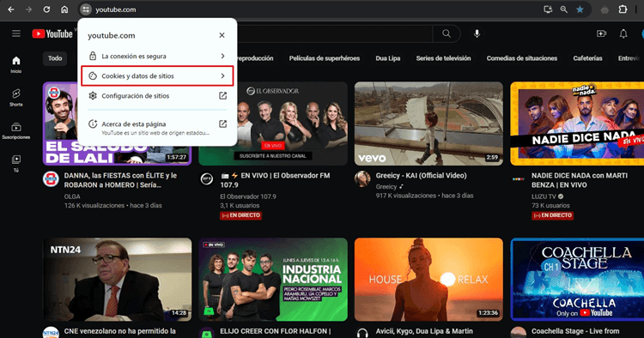Image resolution: width=644 pixels, height=338 pixels.
Task: Open 'Avicii, Kygo, Dua Lipa & Martin' title
Action: pos(424,331)
